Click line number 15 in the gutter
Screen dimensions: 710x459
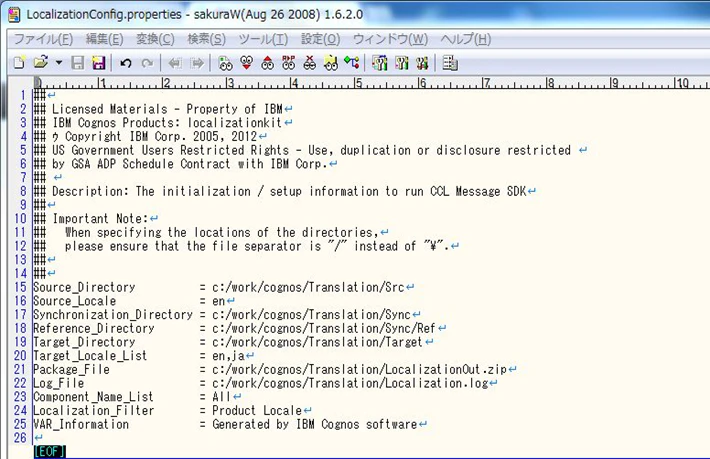(x=20, y=287)
